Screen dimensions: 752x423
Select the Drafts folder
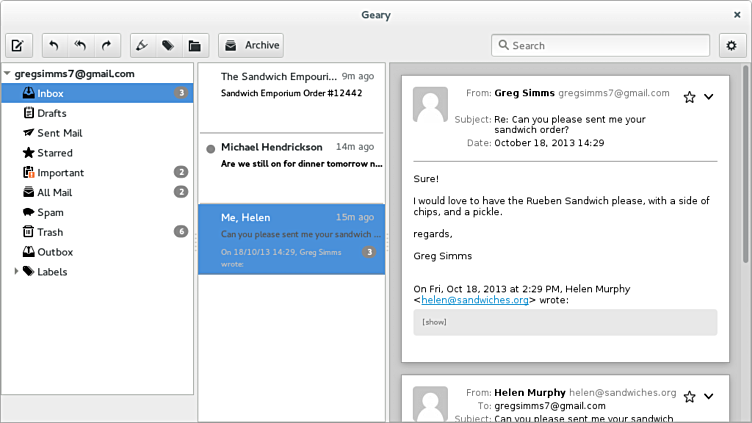(52, 113)
